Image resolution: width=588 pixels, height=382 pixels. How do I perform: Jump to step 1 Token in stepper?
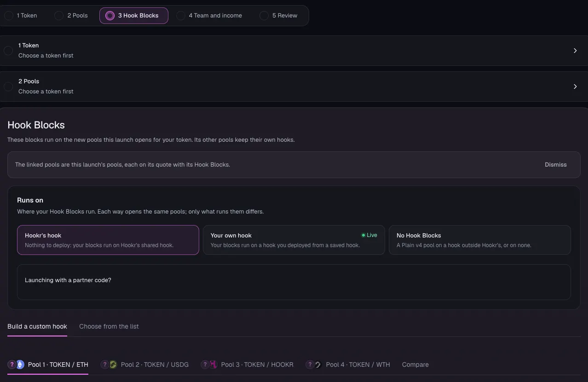coord(21,16)
